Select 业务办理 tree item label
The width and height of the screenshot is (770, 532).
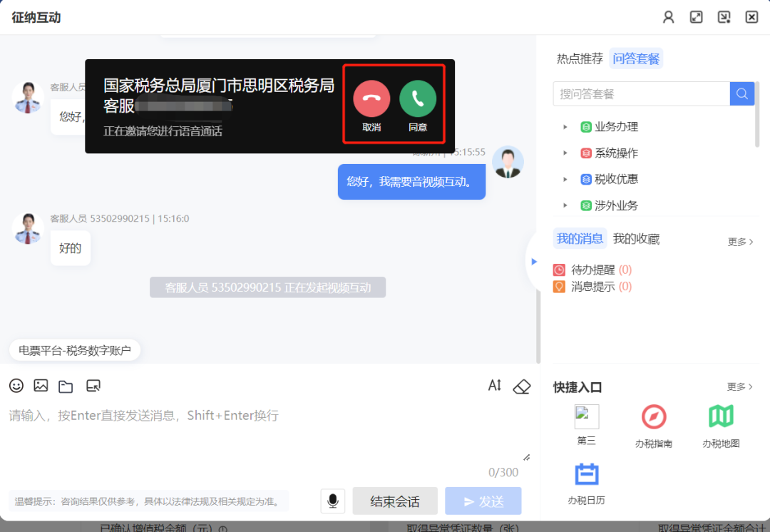(616, 127)
